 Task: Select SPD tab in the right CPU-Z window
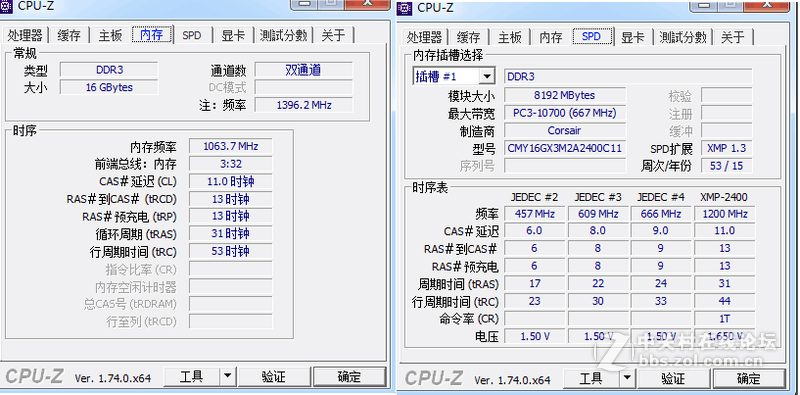point(591,36)
